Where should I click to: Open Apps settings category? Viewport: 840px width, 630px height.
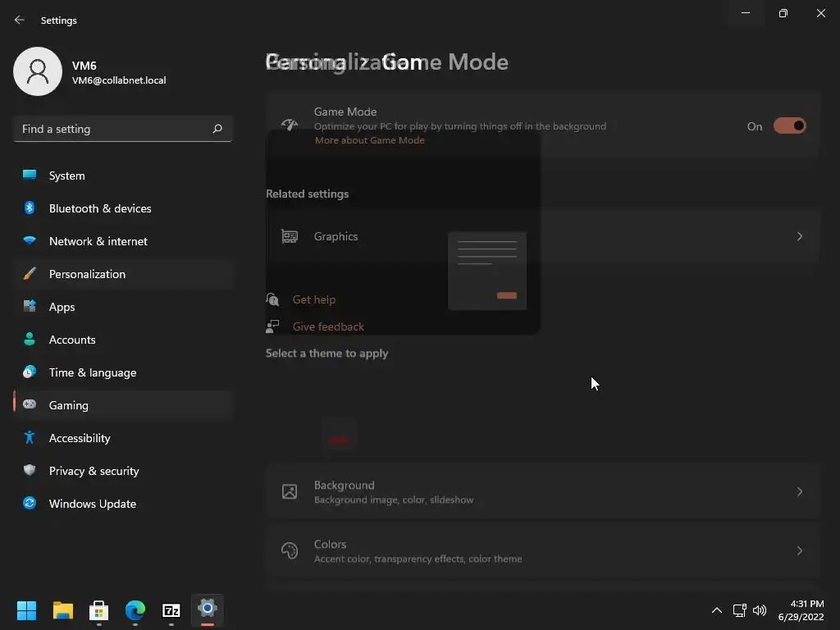(x=123, y=307)
